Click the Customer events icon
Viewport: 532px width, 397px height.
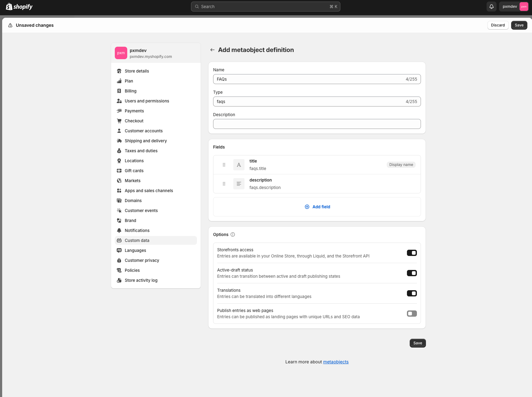119,210
